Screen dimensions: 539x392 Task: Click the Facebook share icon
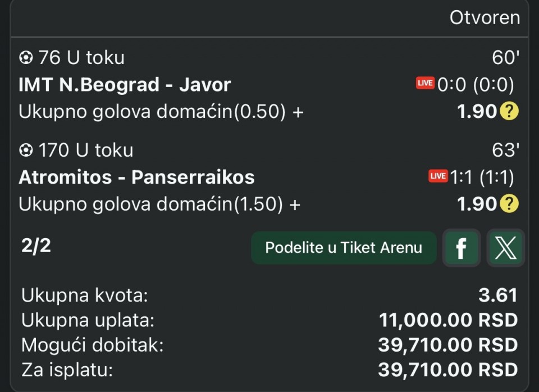coord(461,248)
